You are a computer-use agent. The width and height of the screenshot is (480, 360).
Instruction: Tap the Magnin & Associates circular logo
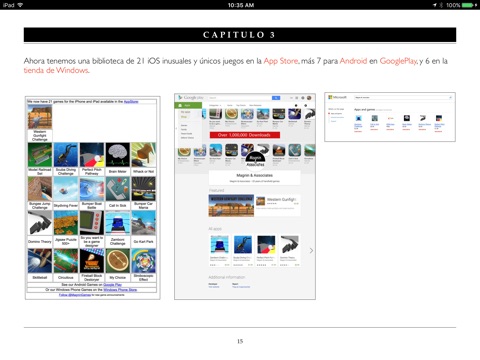(x=255, y=161)
